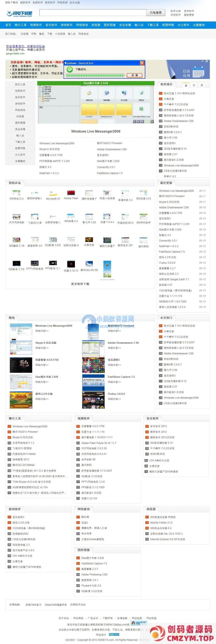Click the 闪电下载吧 site logo
Image resolution: width=216 pixels, height=644 pixels.
tap(19, 14)
